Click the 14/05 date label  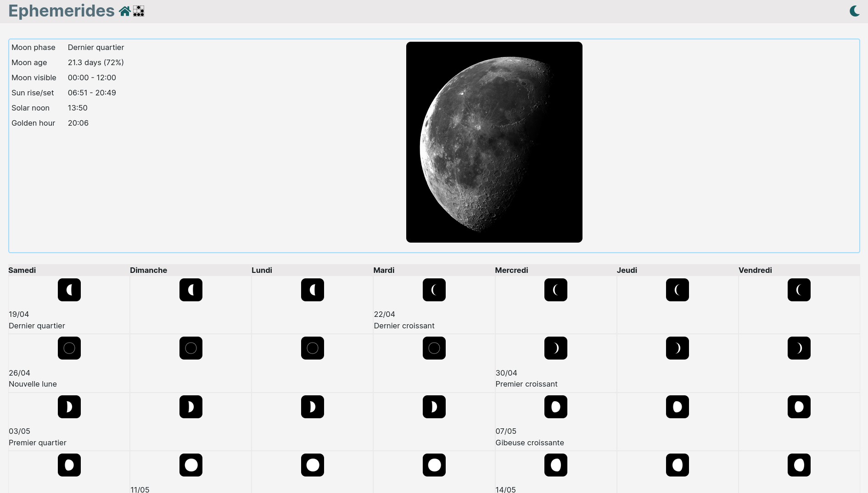pos(505,489)
